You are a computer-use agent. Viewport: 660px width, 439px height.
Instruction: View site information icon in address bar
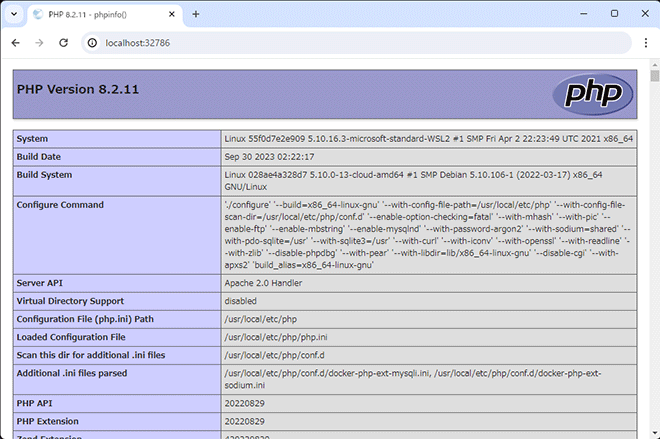[92, 43]
